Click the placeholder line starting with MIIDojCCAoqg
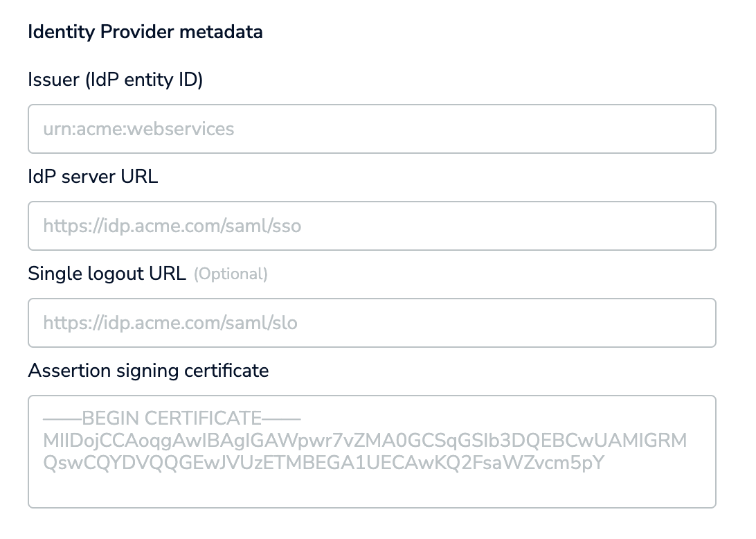 364,441
